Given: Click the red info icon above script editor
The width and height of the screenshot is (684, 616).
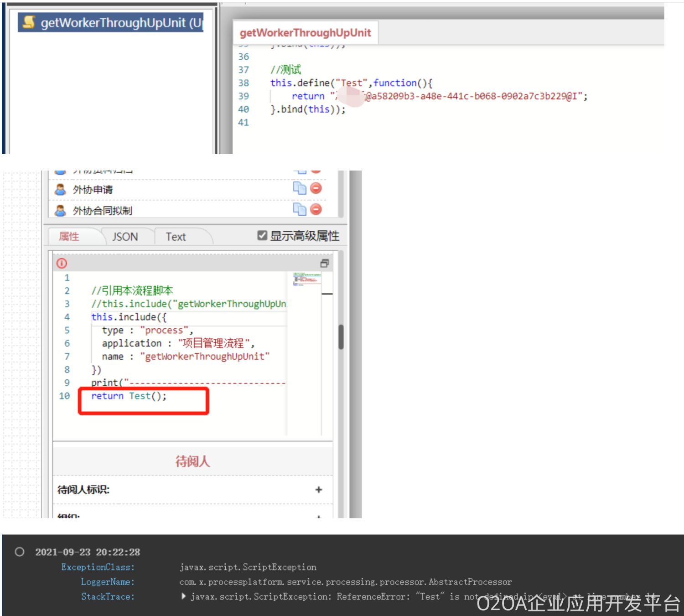Looking at the screenshot, I should click(62, 263).
